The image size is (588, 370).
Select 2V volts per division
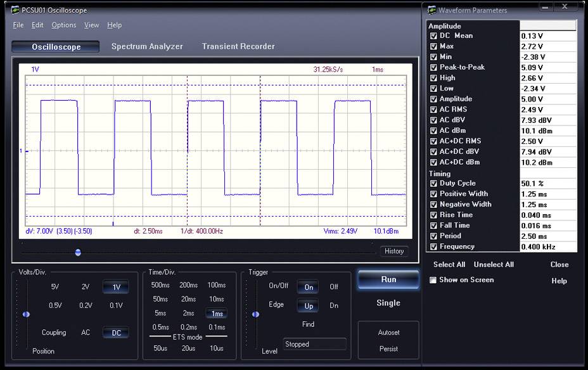click(86, 286)
